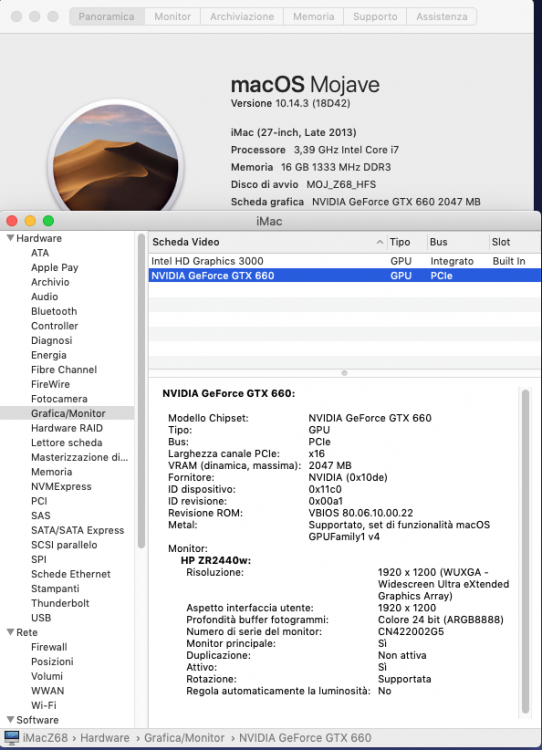The width and height of the screenshot is (542, 750).
Task: Collapse the Software section triangle
Action: click(10, 720)
